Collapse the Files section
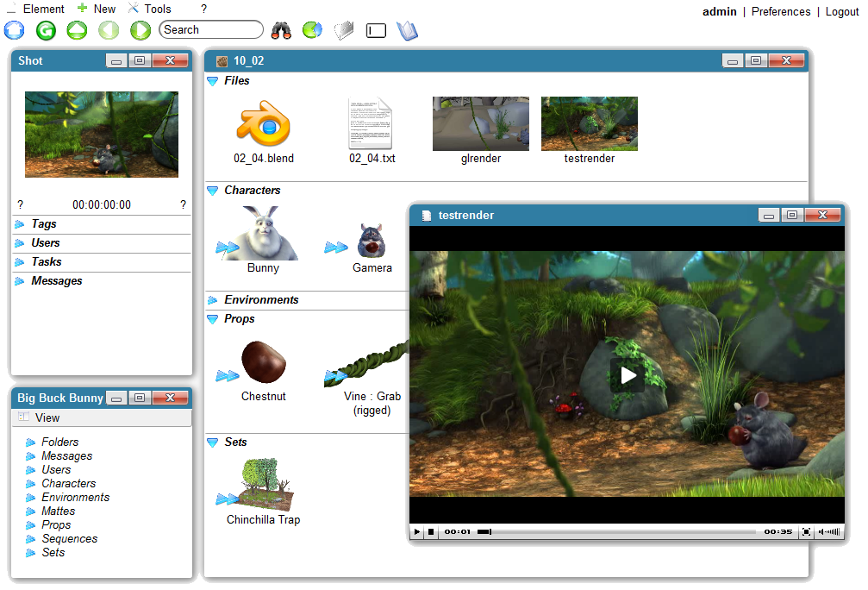Screen dimensions: 868x590 tap(213, 81)
